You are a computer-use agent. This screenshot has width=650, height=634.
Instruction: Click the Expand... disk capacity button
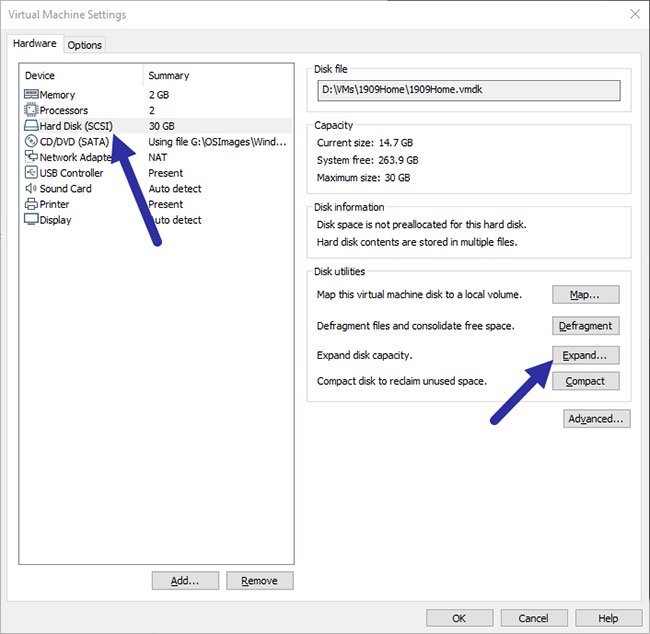point(585,356)
